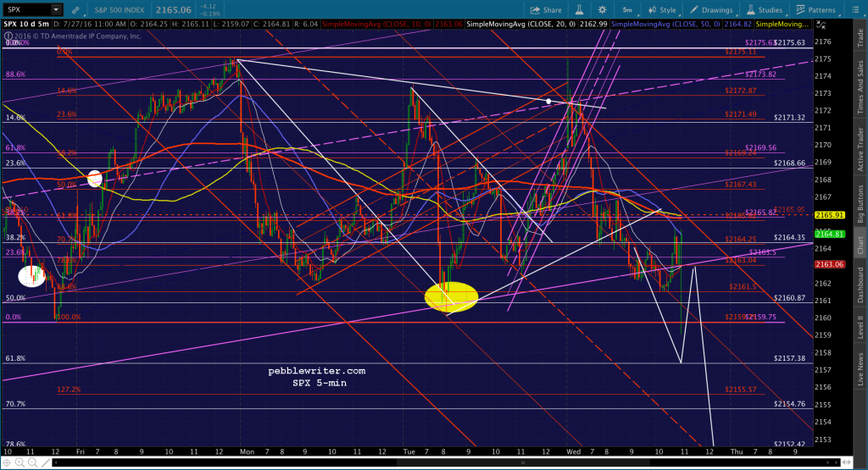Open the flask tools icon beside Share
This screenshot has width=868, height=470.
(x=579, y=10)
